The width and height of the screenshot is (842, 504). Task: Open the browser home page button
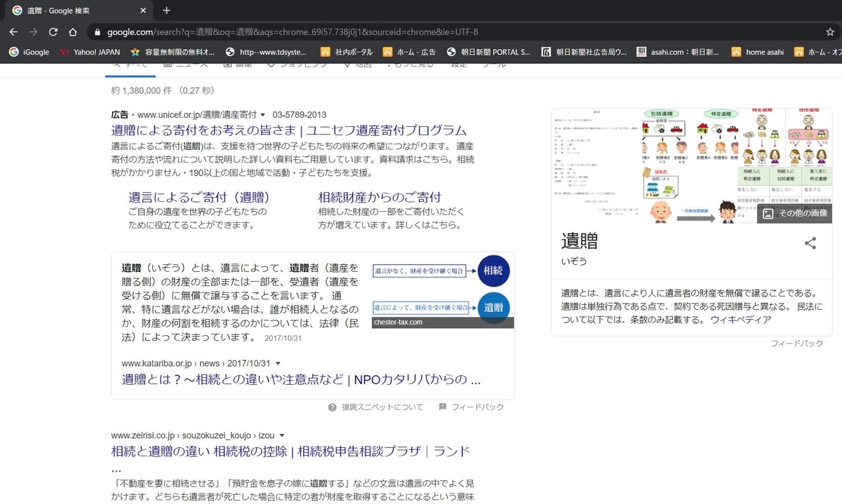(x=72, y=32)
